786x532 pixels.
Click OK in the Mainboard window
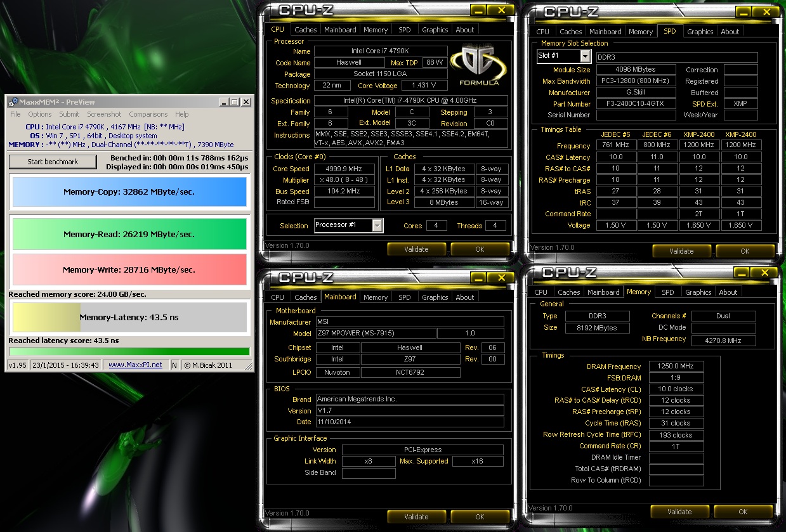(x=480, y=517)
